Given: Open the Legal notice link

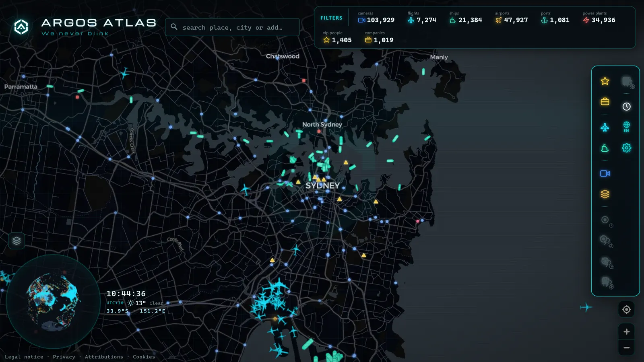Looking at the screenshot, I should point(24,357).
